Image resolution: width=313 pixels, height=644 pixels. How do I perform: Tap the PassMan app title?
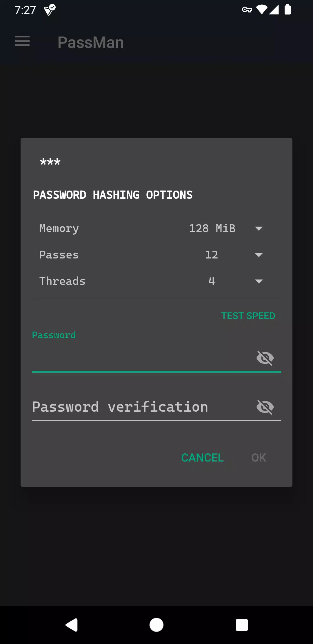click(91, 42)
